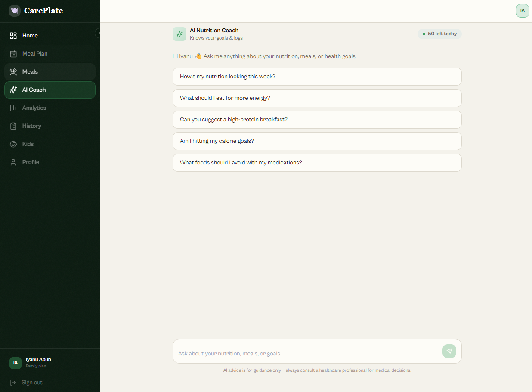
Task: Select the Home icon in the sidebar
Action: coord(14,35)
